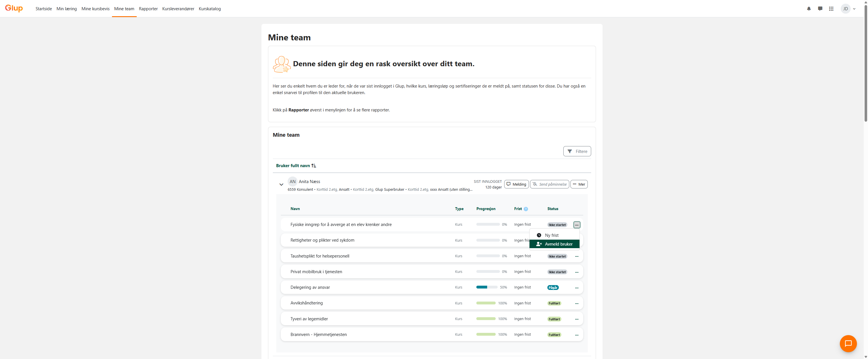Viewport: 868px width, 359px height.
Task: Open the options menu for Avvikshåndtering
Action: coord(576,303)
